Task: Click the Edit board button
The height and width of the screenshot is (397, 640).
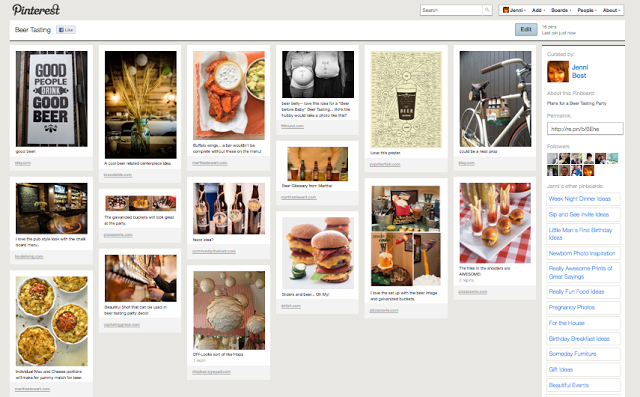Action: pyautogui.click(x=526, y=29)
